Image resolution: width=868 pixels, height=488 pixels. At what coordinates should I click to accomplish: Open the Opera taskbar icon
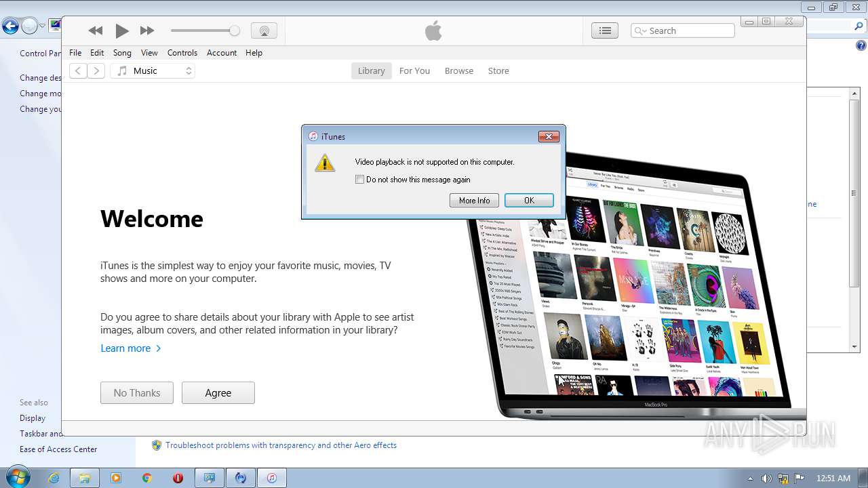[178, 478]
